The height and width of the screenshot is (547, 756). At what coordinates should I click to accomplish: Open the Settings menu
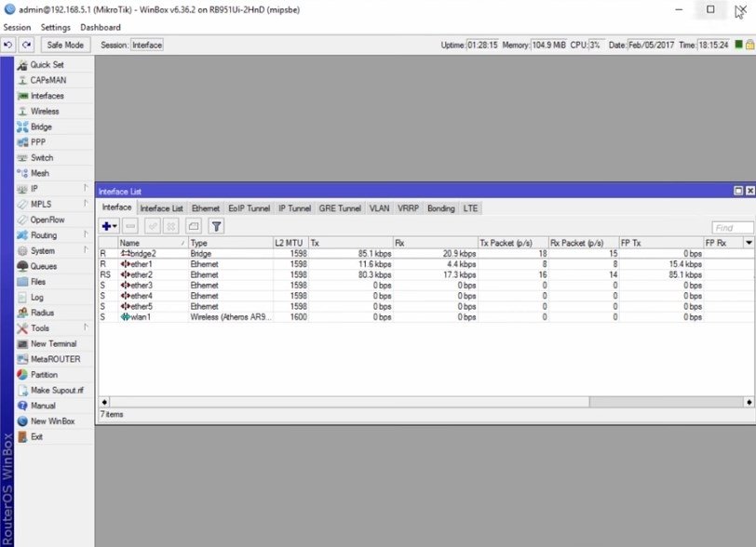tap(56, 28)
